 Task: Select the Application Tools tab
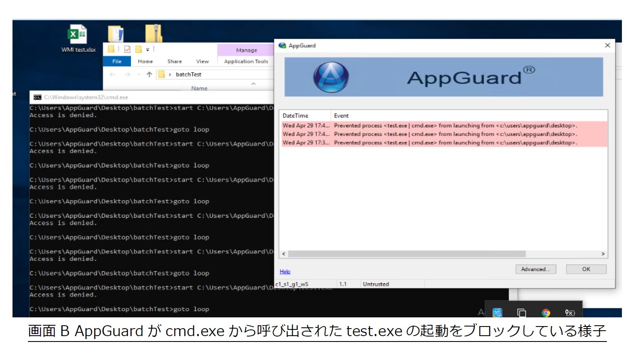(x=246, y=61)
